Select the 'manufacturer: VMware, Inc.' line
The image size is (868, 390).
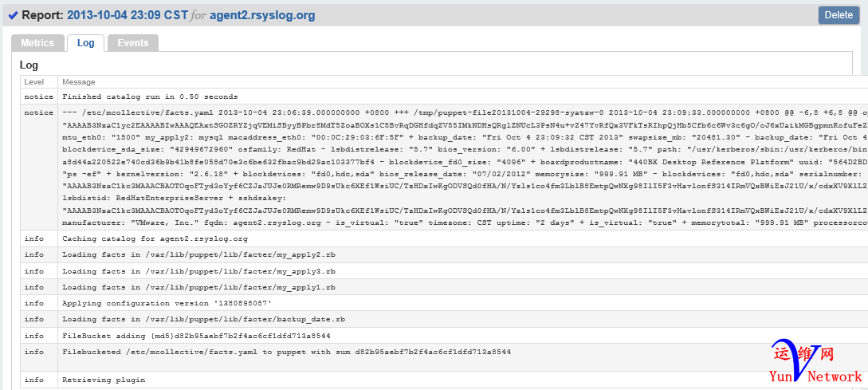point(465,223)
